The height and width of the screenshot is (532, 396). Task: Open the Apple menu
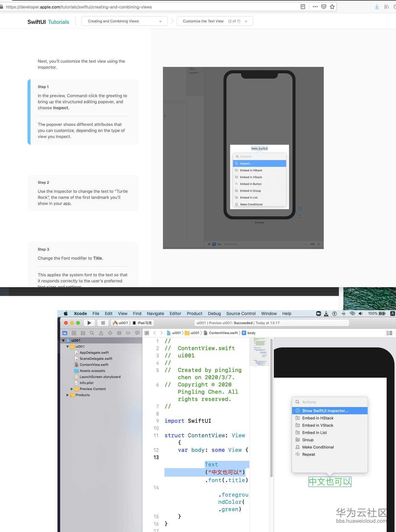[x=66, y=314]
